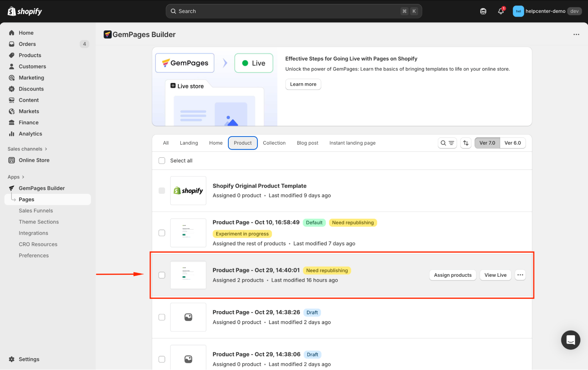Click the Assign products button
The image size is (588, 370).
pyautogui.click(x=452, y=275)
